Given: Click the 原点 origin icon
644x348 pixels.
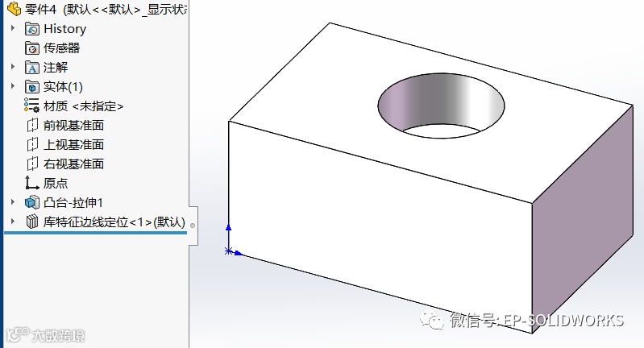Looking at the screenshot, I should coord(32,183).
